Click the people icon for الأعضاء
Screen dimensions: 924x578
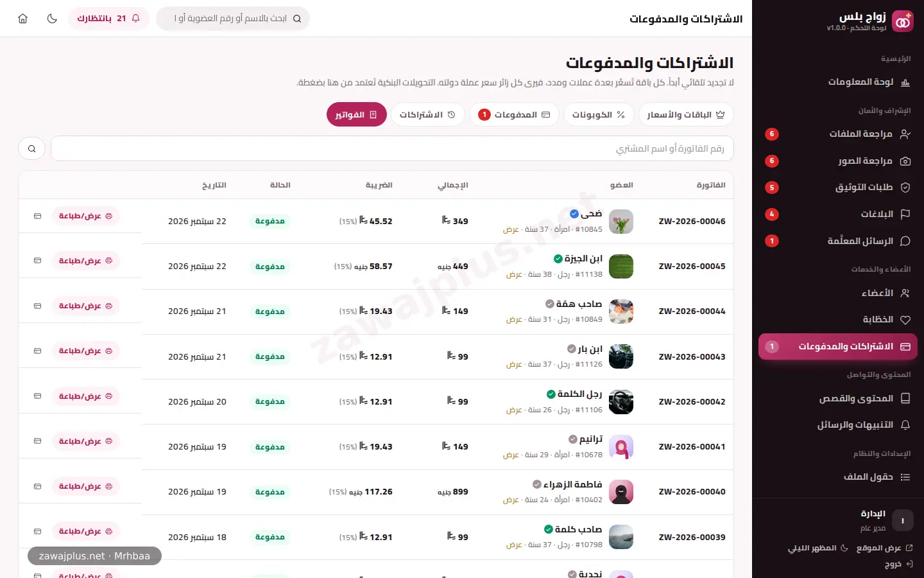905,293
